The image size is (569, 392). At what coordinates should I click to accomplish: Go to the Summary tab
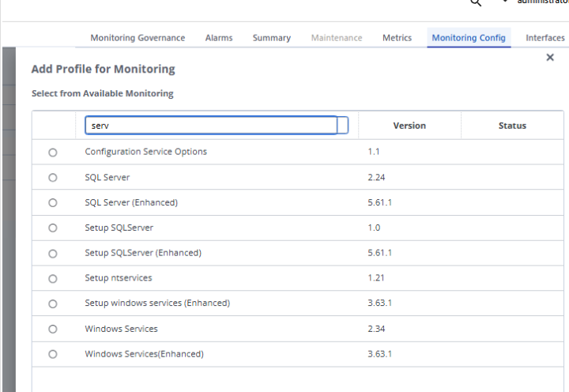point(272,38)
